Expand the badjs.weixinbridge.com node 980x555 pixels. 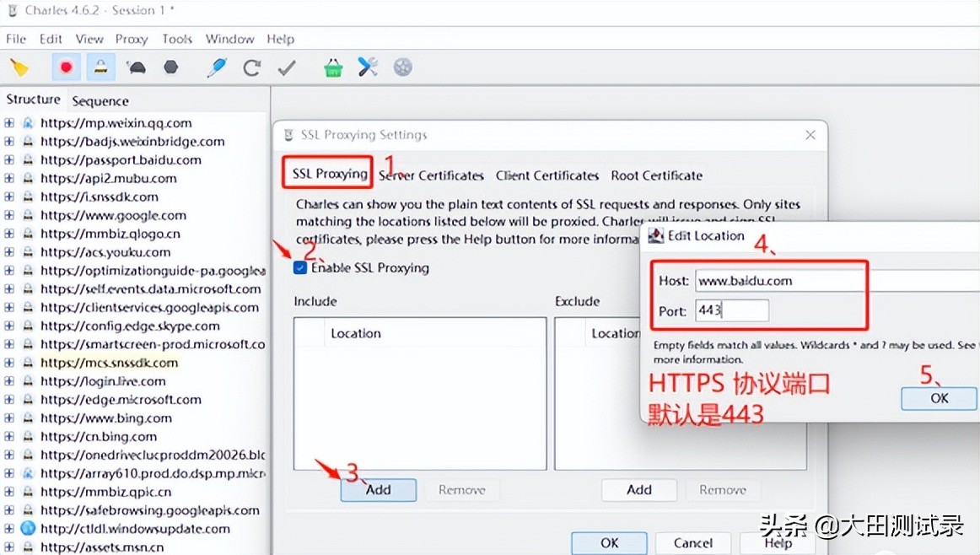pos(9,141)
